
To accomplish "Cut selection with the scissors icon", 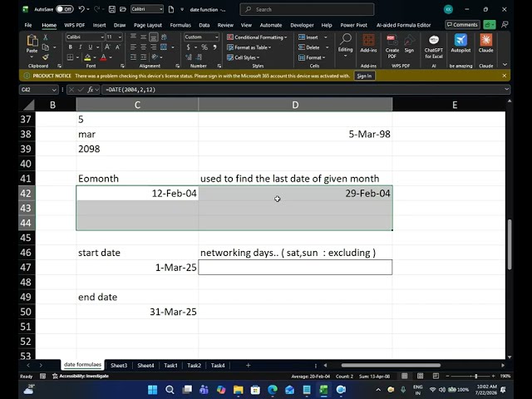I will [46, 37].
